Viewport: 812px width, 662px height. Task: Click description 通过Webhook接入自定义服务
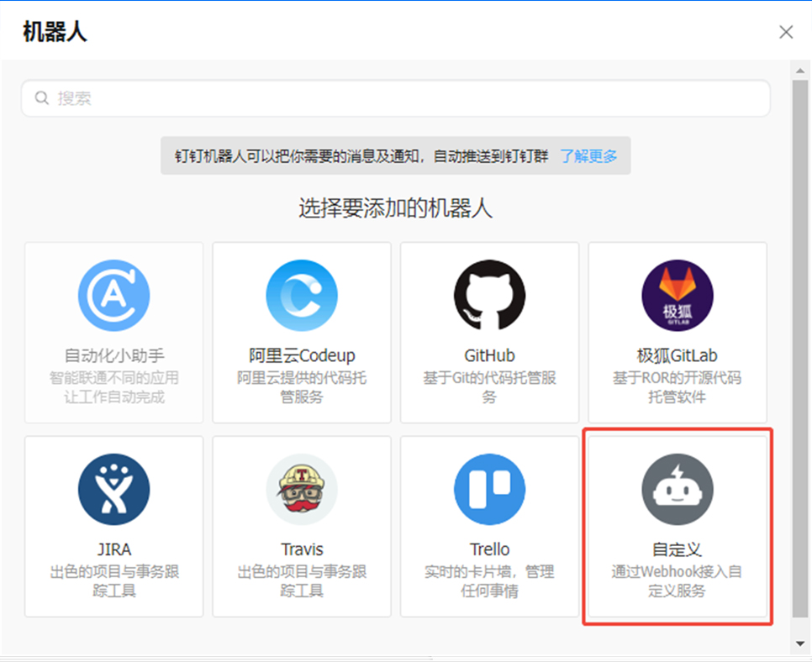tap(678, 581)
